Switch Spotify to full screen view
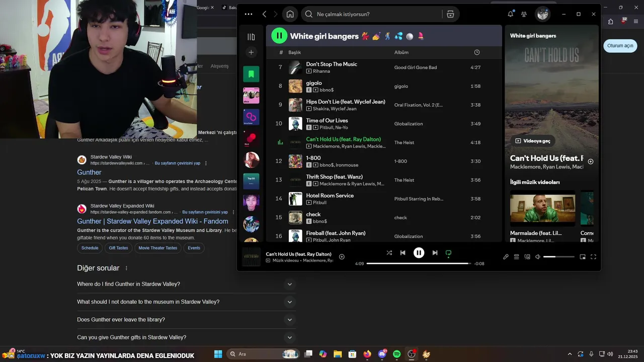This screenshot has width=644, height=362. point(593,257)
